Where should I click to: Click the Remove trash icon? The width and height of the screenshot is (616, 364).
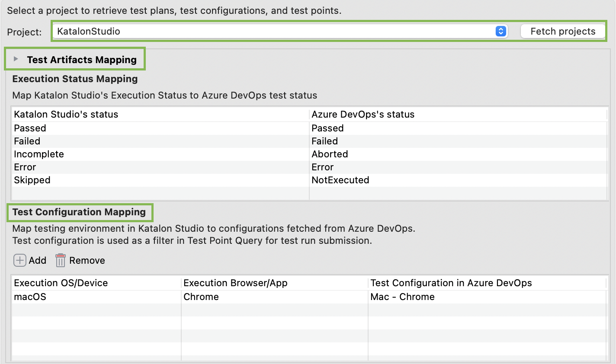[x=60, y=260]
